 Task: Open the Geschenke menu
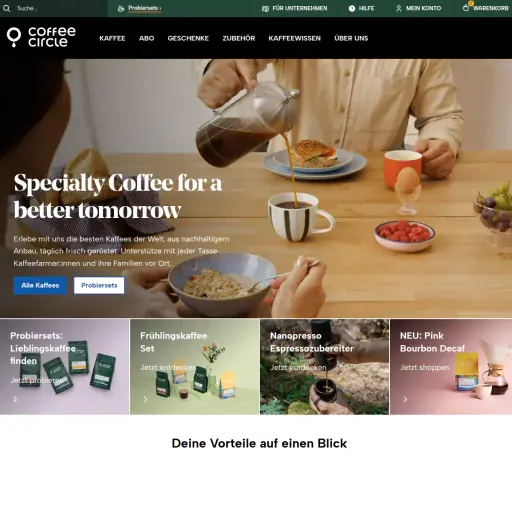click(188, 38)
